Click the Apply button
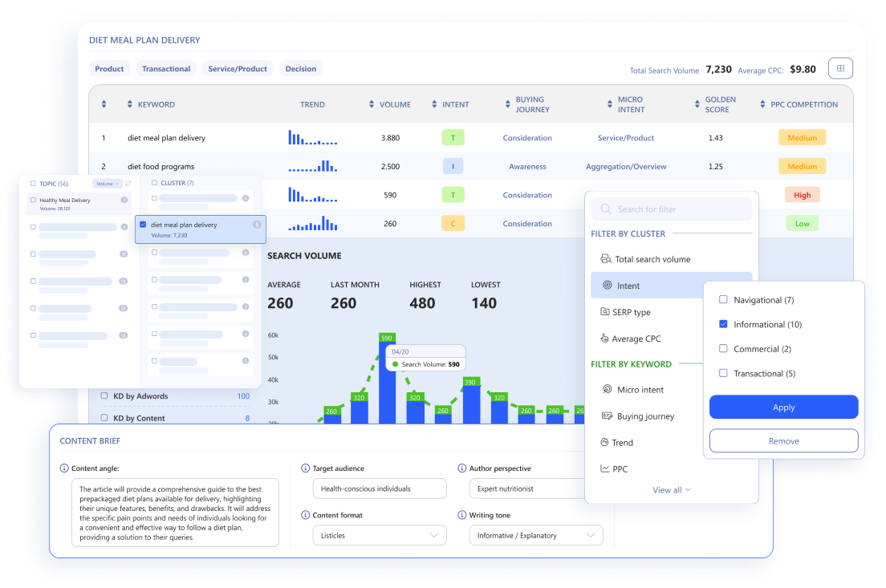The image size is (886, 588). point(783,407)
